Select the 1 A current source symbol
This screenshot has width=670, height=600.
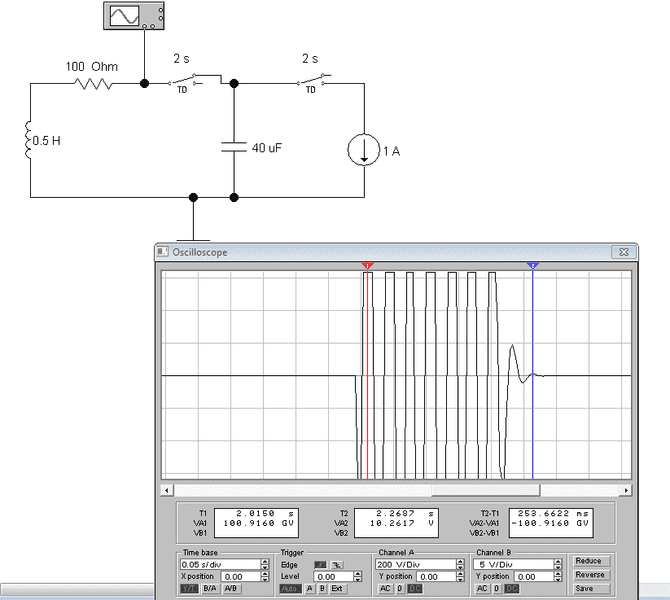pyautogui.click(x=359, y=153)
